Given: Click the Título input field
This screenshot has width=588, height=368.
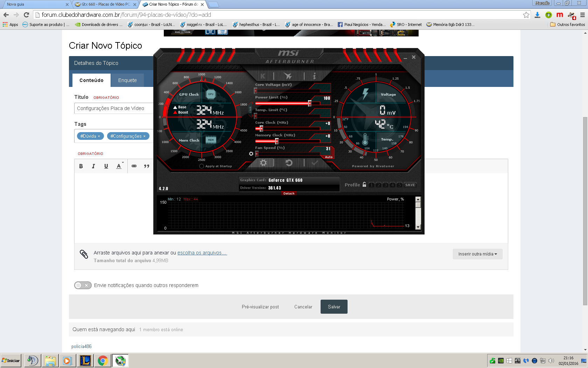Looking at the screenshot, I should (x=114, y=108).
